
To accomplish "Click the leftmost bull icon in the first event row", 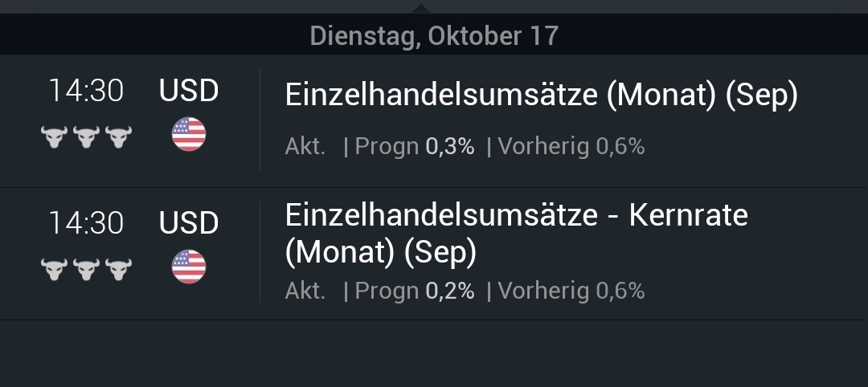I will click(x=54, y=136).
